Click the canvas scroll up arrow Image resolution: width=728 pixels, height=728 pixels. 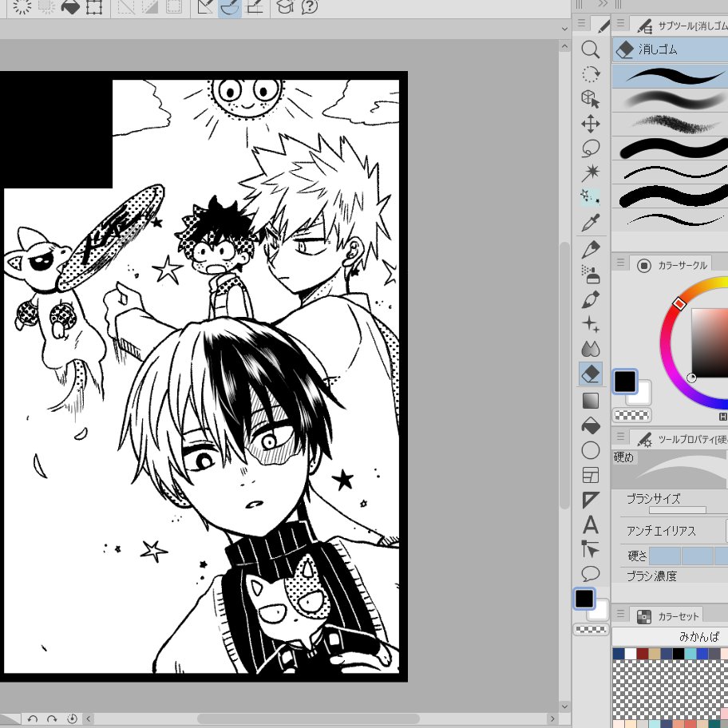tap(564, 46)
